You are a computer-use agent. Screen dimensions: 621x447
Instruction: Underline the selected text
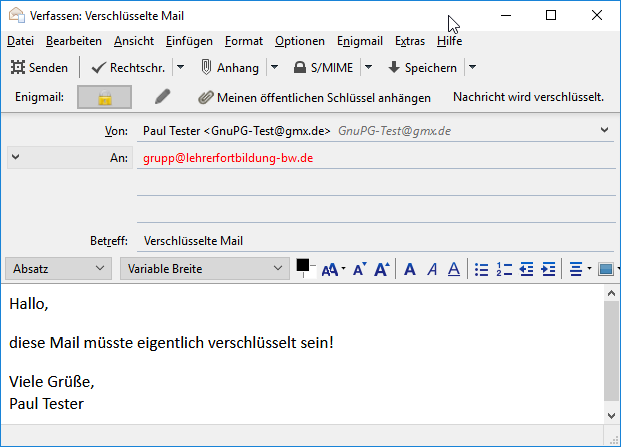pyautogui.click(x=454, y=269)
